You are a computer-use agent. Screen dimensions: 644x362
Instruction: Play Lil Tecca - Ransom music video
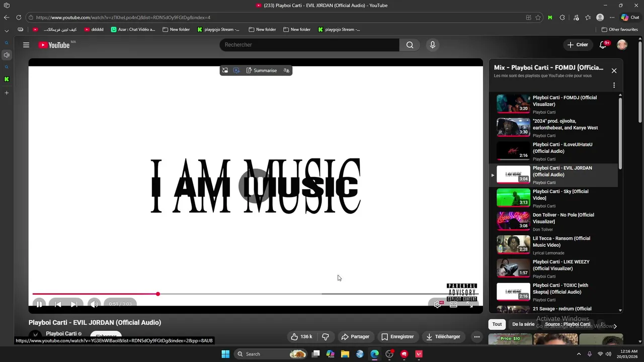[x=553, y=245]
